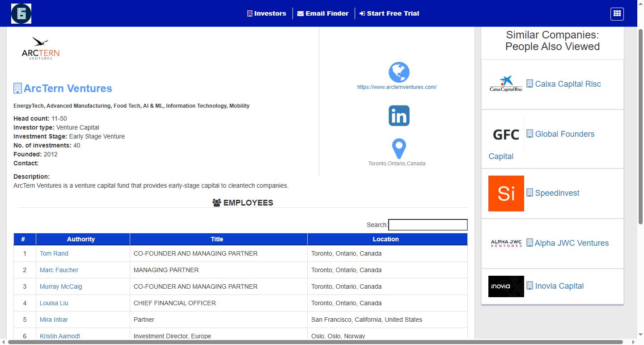644x345 pixels.
Task: Click the 'Investment Stage: Early Stage Venture' text
Action: (x=69, y=136)
